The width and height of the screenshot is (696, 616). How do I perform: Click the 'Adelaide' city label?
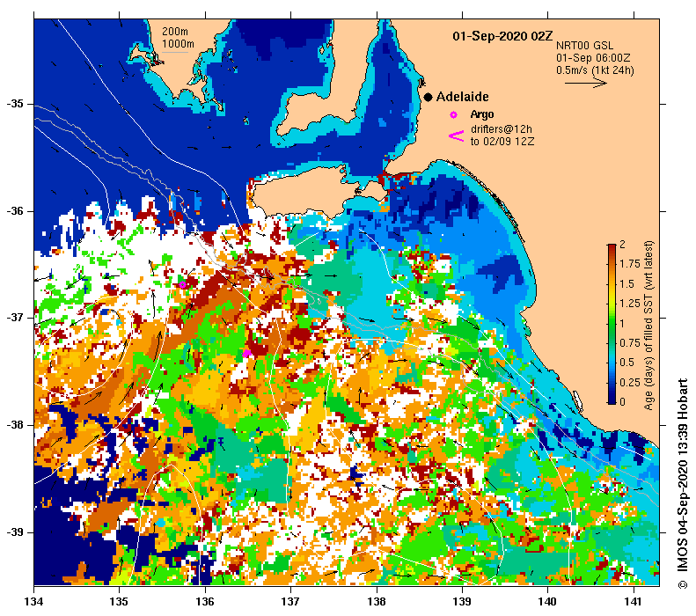[x=462, y=97]
